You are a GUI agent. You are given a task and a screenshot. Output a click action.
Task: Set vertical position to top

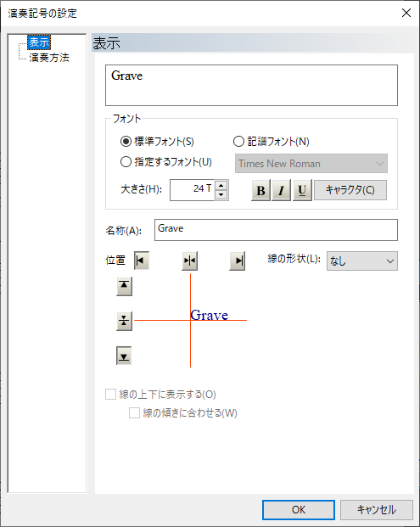[x=124, y=286]
